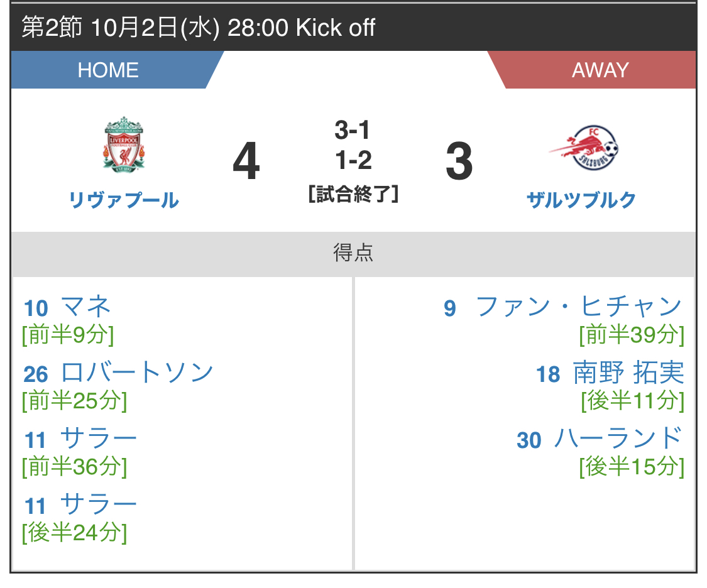This screenshot has height=588, width=707.
Task: Click the 試合終了 match status text
Action: click(x=353, y=194)
